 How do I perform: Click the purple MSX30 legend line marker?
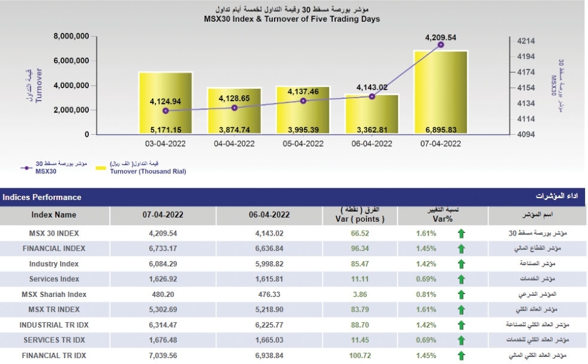click(x=26, y=168)
